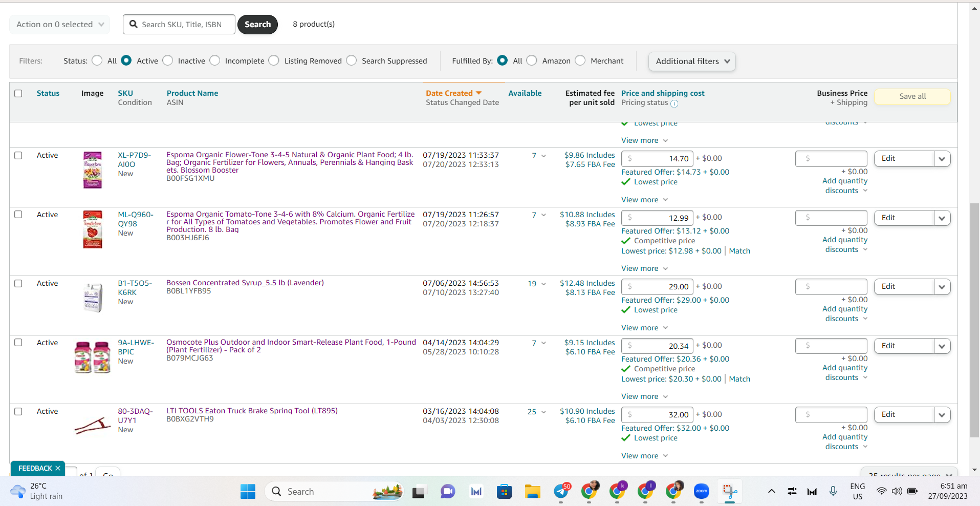
Task: Click the Save all button
Action: click(x=912, y=96)
